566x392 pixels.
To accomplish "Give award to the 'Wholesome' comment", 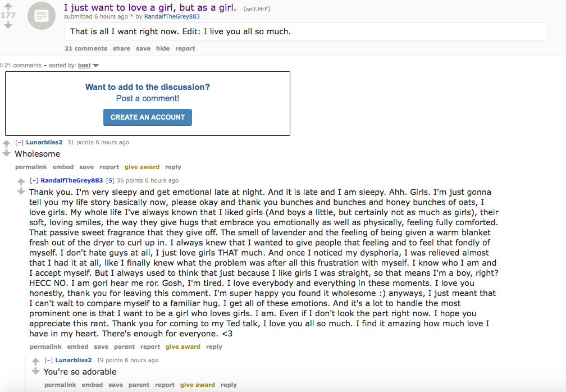I will (x=142, y=167).
